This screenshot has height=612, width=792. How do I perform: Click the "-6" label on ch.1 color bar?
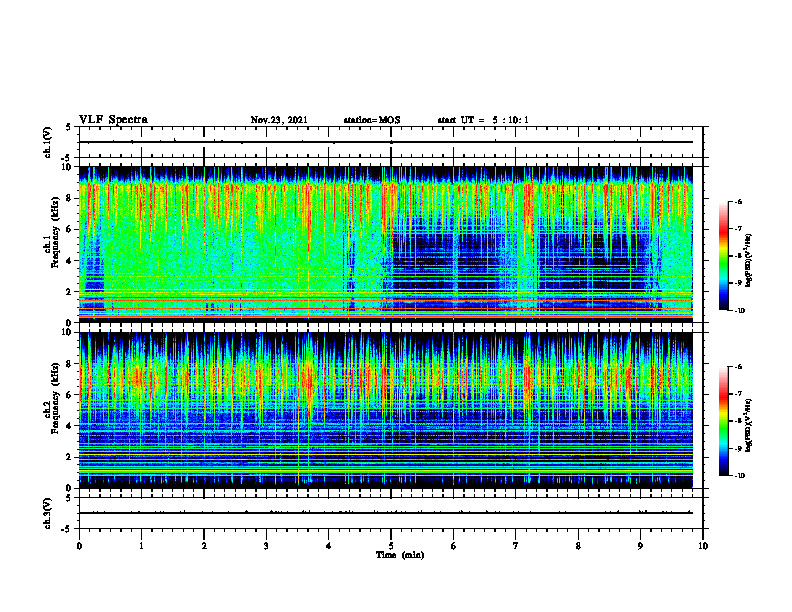click(x=738, y=201)
